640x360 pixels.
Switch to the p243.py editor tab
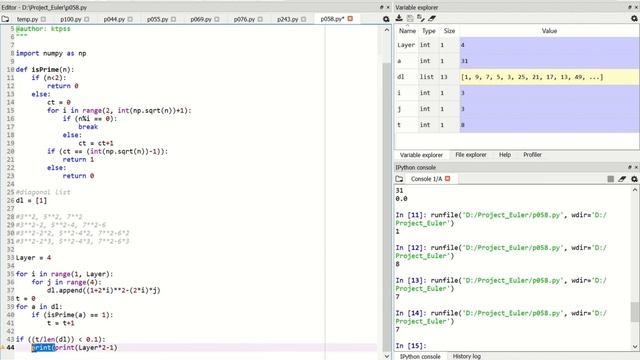287,19
